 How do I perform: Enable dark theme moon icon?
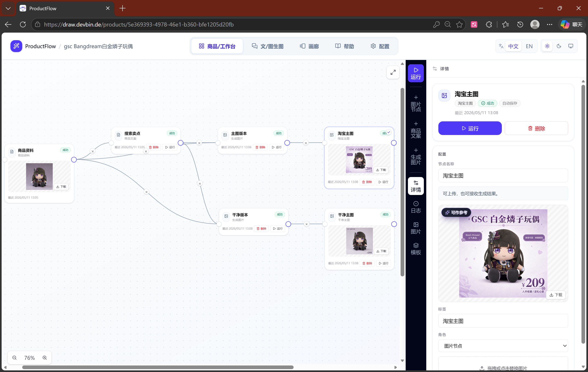pos(559,46)
